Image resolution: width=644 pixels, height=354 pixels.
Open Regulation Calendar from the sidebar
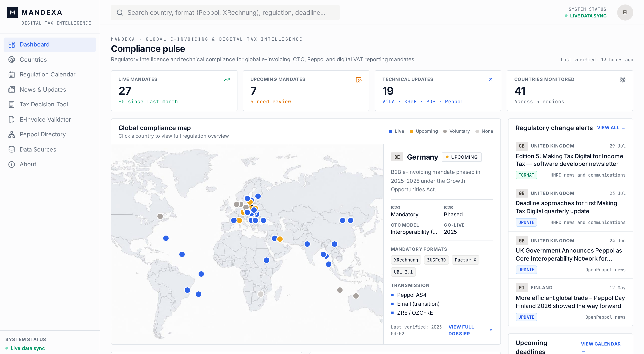50,74
